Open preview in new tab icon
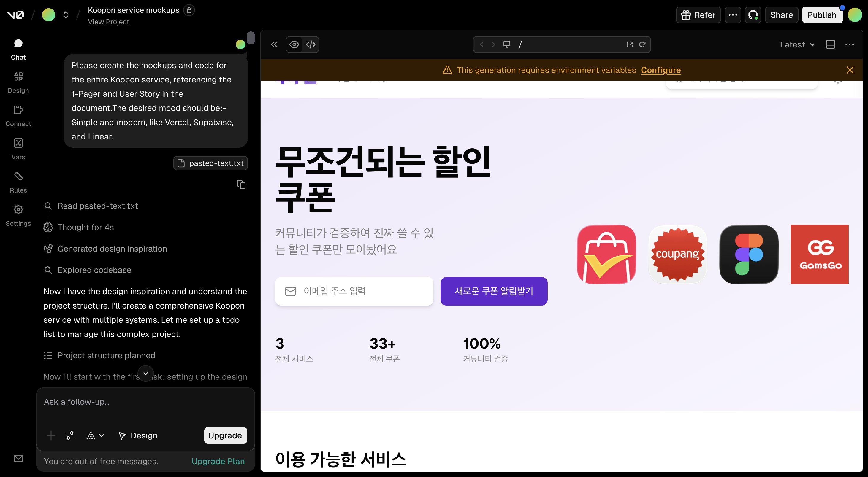Screen dimensions: 868x477 [630, 44]
